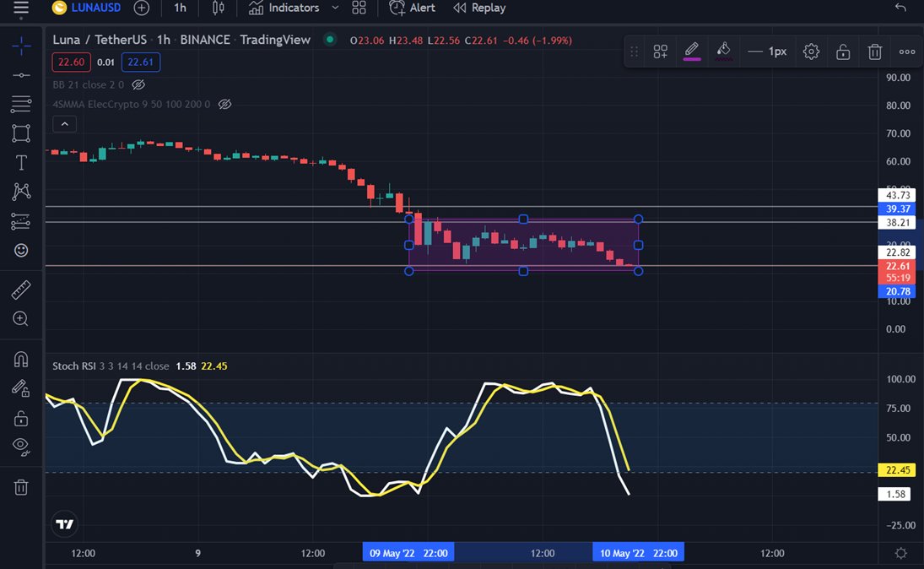
Task: Select the Text annotation tool
Action: coord(21,162)
